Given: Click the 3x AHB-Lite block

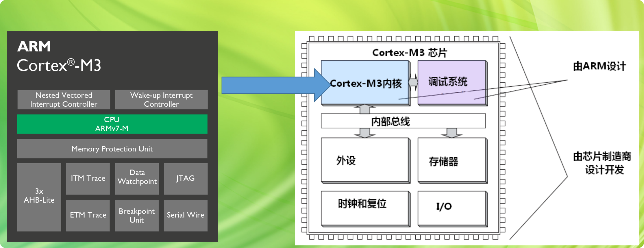Looking at the screenshot, I should [39, 197].
